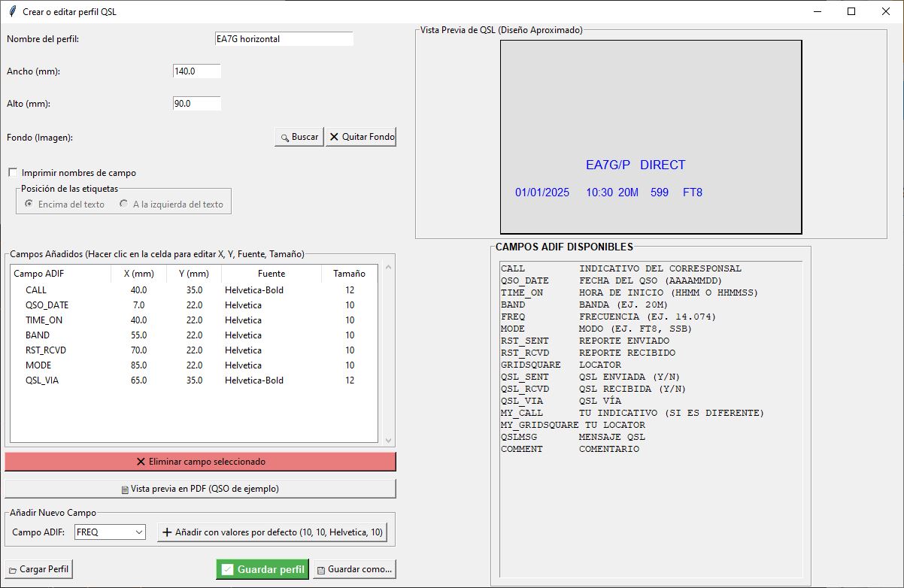Click the fields table scrollbar down arrow

pos(389,441)
